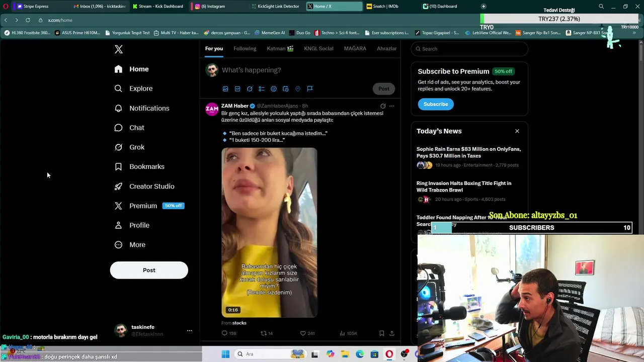Open Microsoft Edge from the taskbar
644x362 pixels.
click(360, 354)
